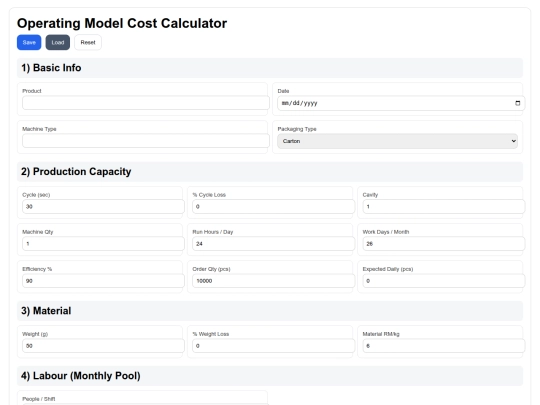Image resolution: width=540 pixels, height=405 pixels.
Task: Click into the Date field
Action: tap(401, 103)
